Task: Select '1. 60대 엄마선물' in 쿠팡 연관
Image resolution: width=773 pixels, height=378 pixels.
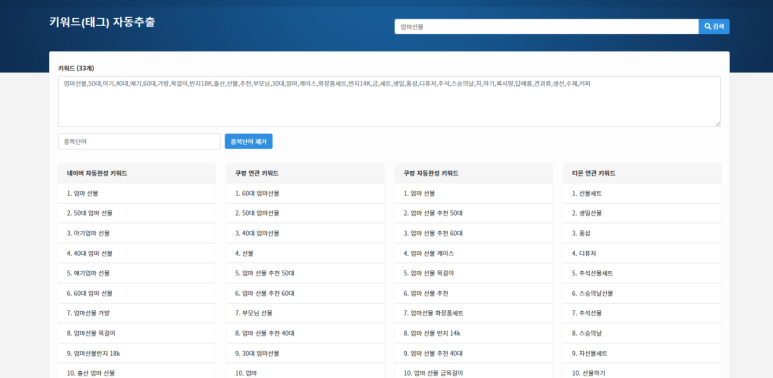Action: pos(305,194)
